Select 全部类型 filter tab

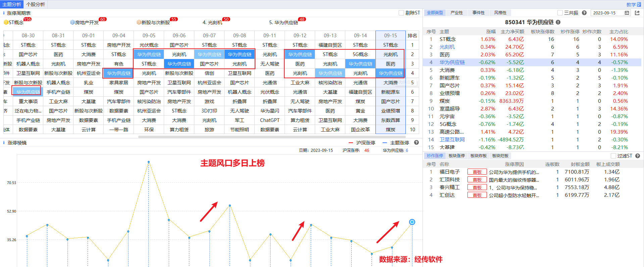(x=435, y=13)
